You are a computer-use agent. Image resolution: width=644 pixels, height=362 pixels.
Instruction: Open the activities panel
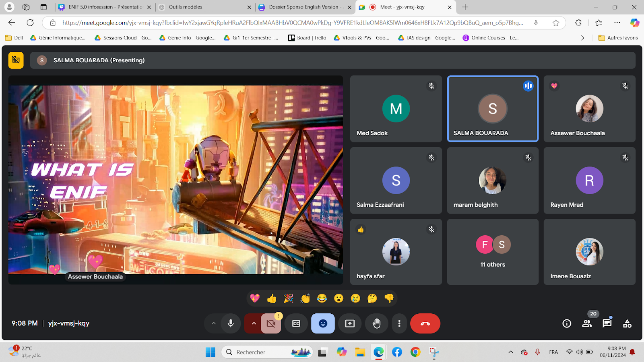pos(627,323)
